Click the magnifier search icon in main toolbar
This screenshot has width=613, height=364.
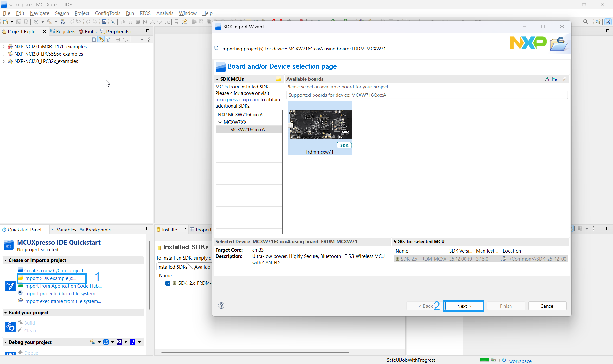click(x=586, y=22)
